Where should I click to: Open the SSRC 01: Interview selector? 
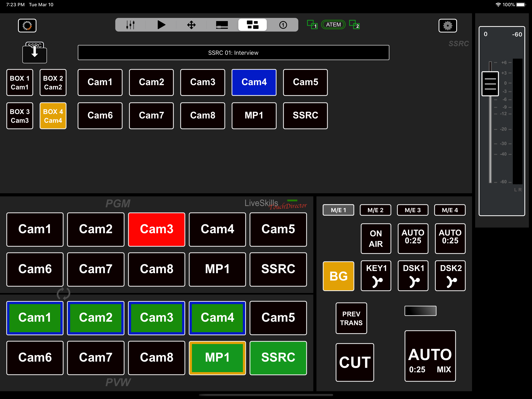[233, 53]
